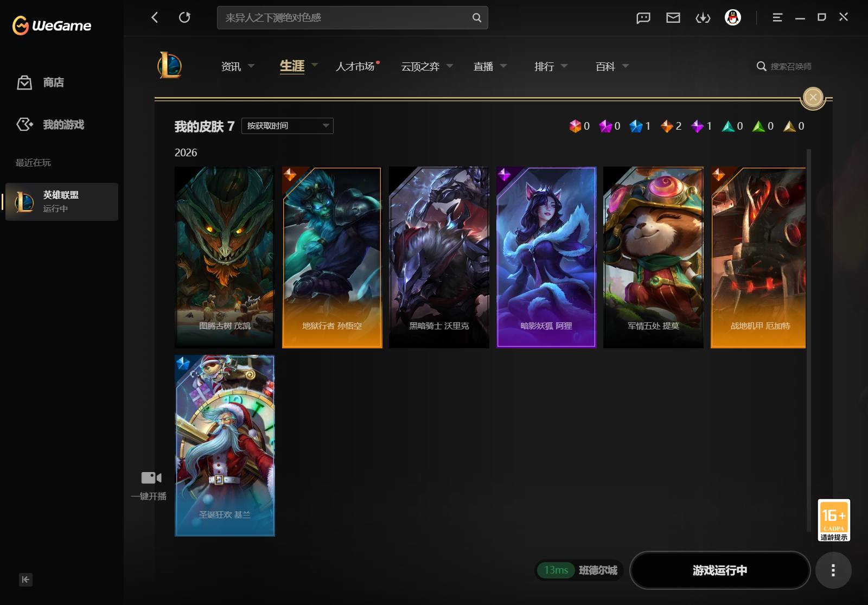This screenshot has width=868, height=605.
Task: Open the chat messages icon
Action: 643,18
